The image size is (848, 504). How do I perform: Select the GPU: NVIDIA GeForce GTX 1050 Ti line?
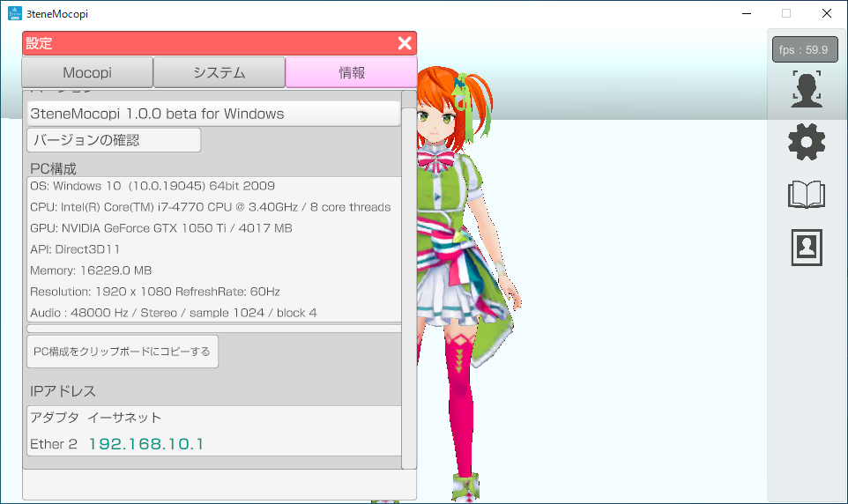161,228
